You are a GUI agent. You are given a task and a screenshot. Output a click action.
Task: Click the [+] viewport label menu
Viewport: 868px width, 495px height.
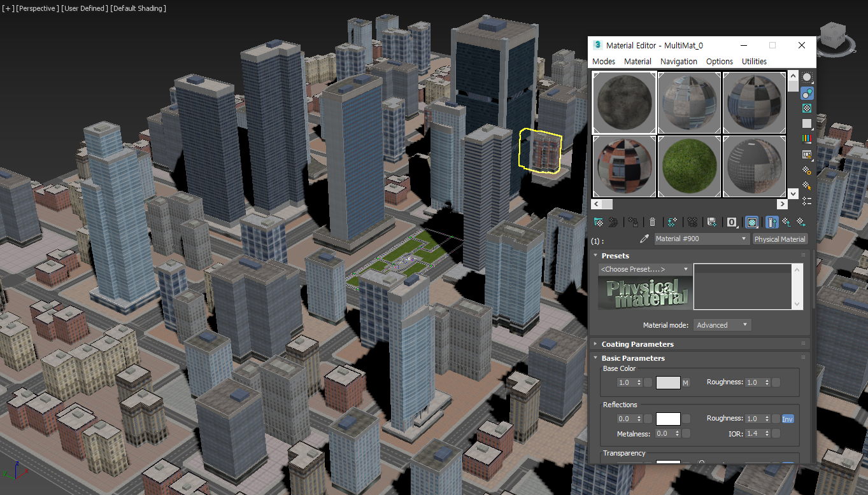(x=8, y=8)
